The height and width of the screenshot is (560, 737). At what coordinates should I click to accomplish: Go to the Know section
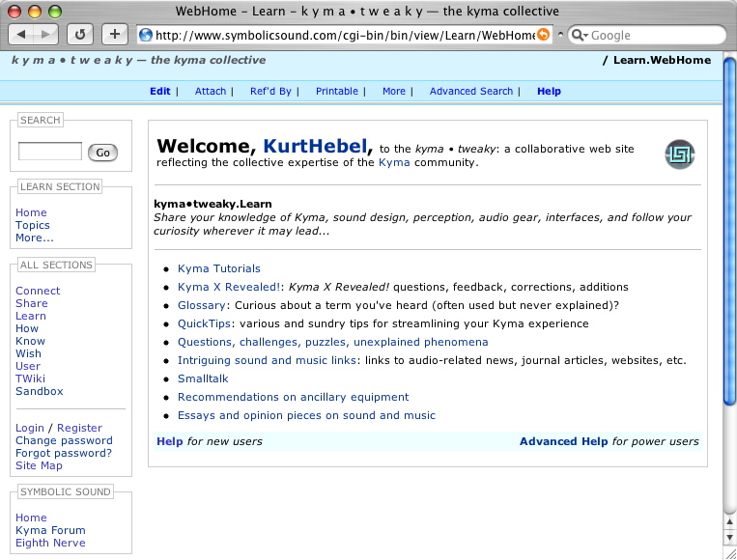(30, 341)
